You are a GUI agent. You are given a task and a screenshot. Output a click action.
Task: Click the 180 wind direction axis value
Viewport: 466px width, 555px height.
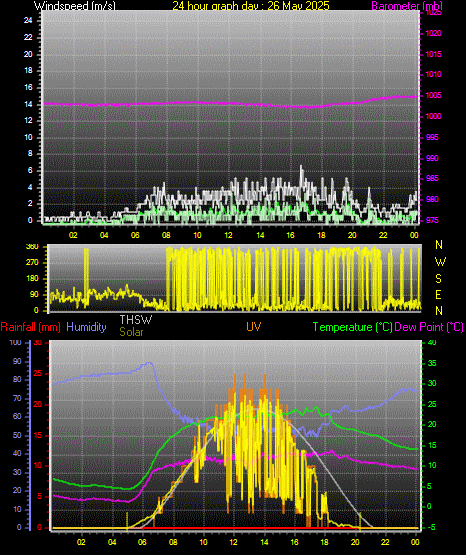pos(32,279)
